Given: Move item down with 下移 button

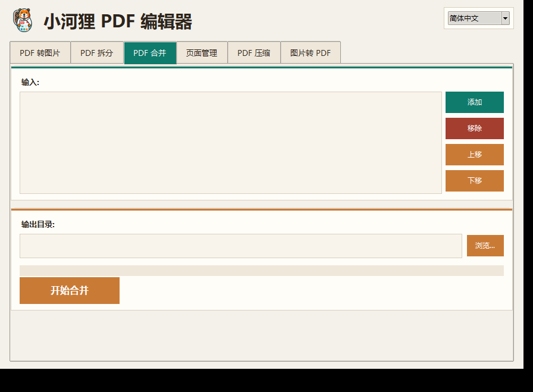Looking at the screenshot, I should (x=475, y=180).
